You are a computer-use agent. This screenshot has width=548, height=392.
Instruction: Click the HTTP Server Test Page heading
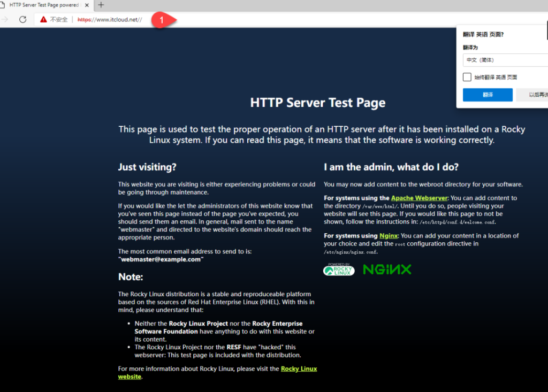(x=317, y=103)
